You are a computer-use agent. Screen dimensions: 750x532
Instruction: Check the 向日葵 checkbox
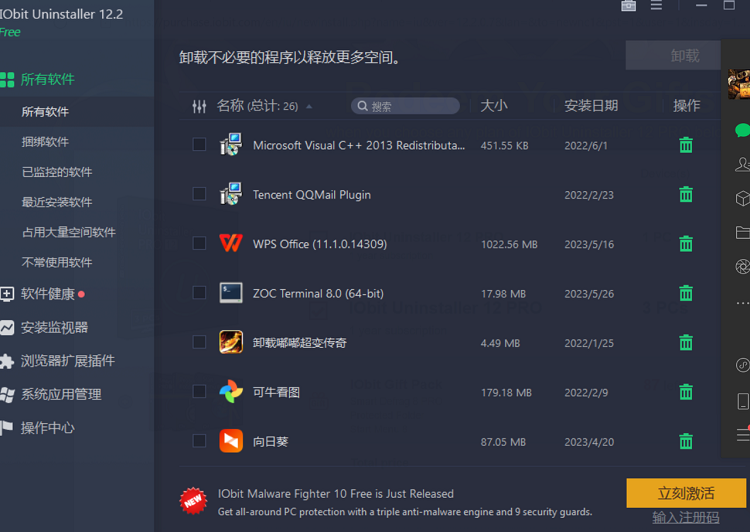pyautogui.click(x=199, y=441)
